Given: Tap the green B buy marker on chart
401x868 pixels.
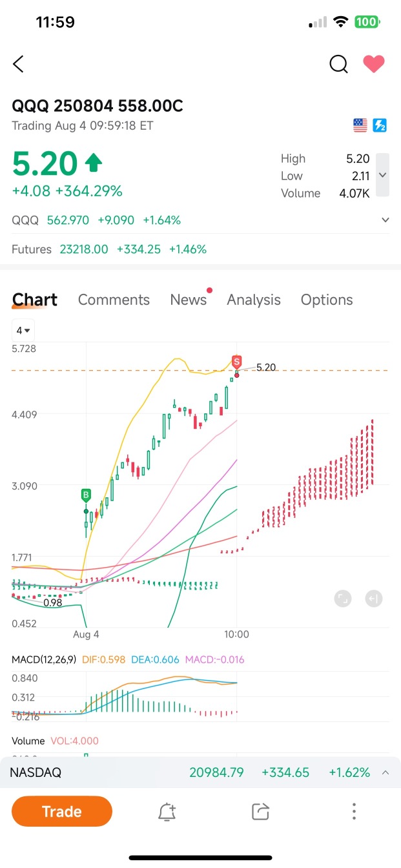Looking at the screenshot, I should 85,496.
